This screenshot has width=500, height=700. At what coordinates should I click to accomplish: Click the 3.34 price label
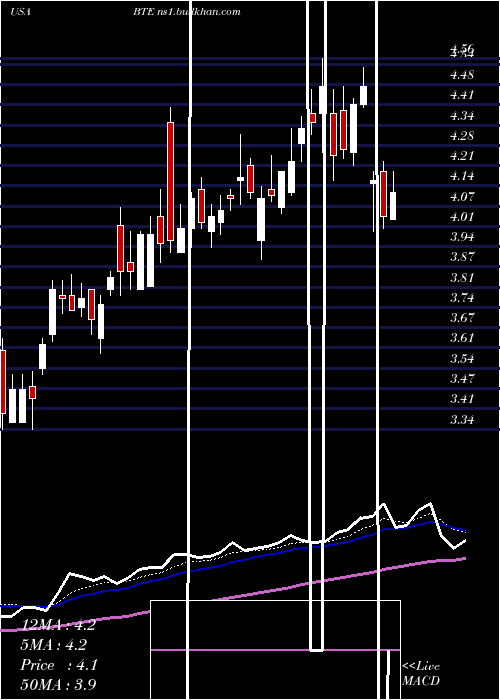tap(462, 419)
